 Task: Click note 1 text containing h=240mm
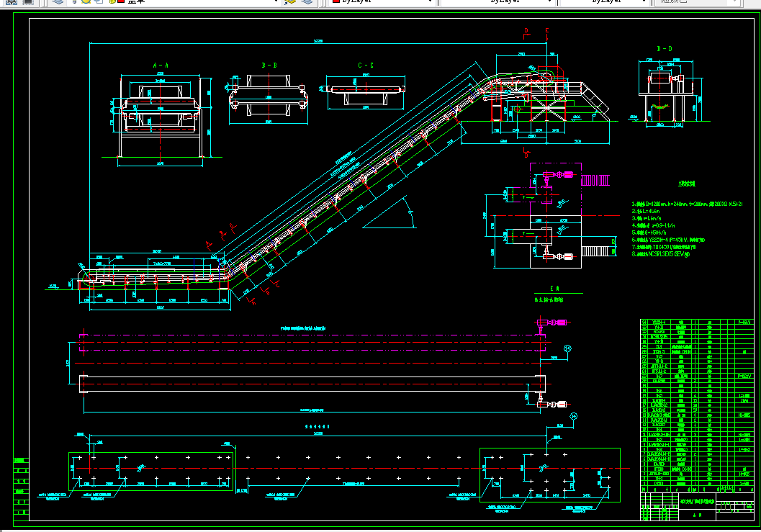click(x=687, y=204)
